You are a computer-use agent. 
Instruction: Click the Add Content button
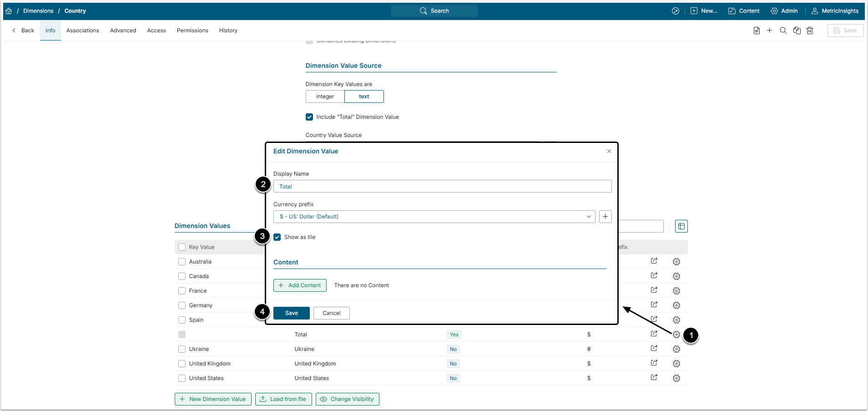click(x=300, y=285)
